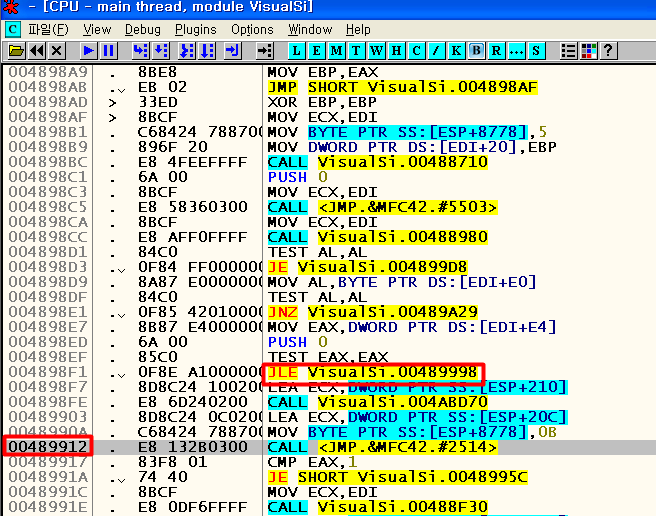Viewport: 656px width, 516px height.
Task: Select CALL VisualSi.00488980 instruction
Action: tap(377, 237)
